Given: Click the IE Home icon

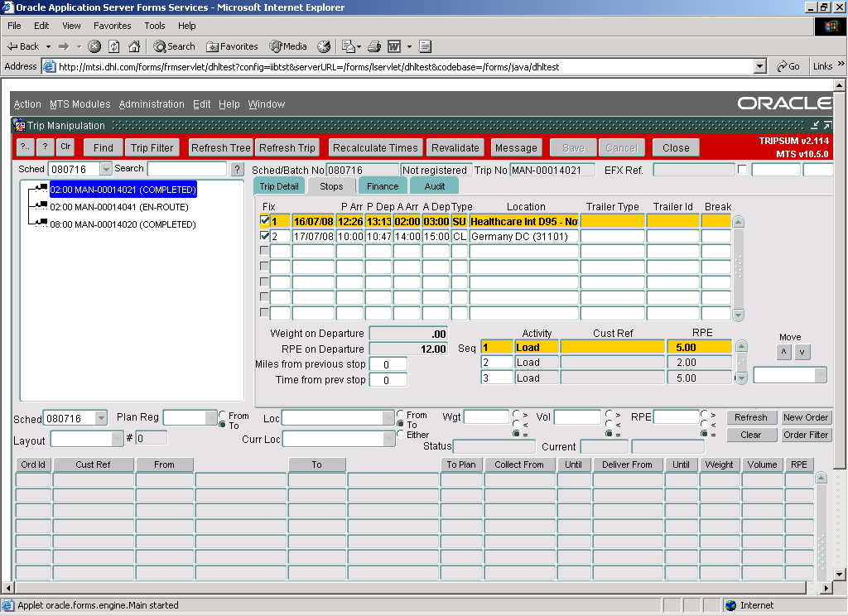Looking at the screenshot, I should click(x=134, y=46).
